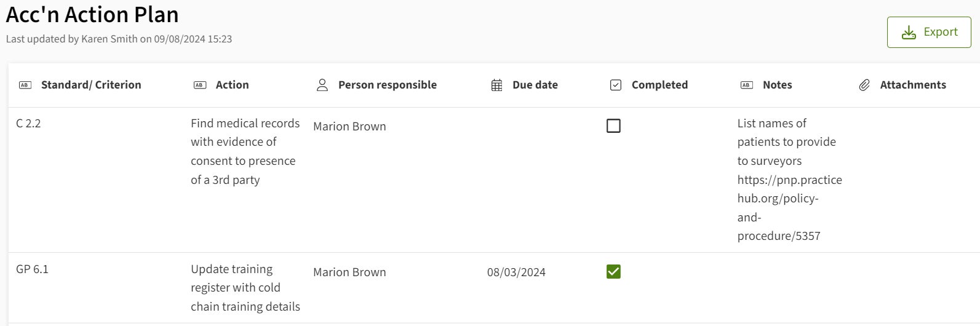Screen dimensions: 980x326
Task: Click the text icon beside Action header
Action: point(200,85)
